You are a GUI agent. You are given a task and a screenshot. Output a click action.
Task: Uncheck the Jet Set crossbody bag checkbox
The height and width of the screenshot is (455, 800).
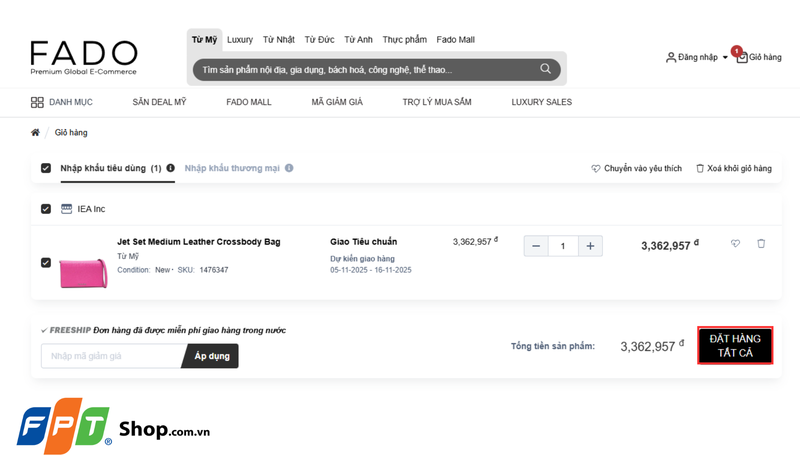[46, 262]
